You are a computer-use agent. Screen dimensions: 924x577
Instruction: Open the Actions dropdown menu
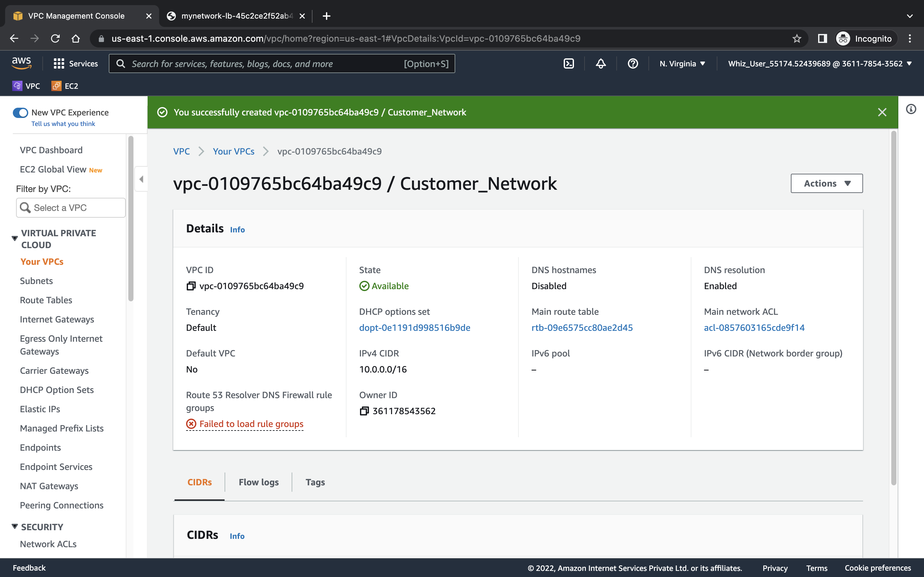[827, 183]
